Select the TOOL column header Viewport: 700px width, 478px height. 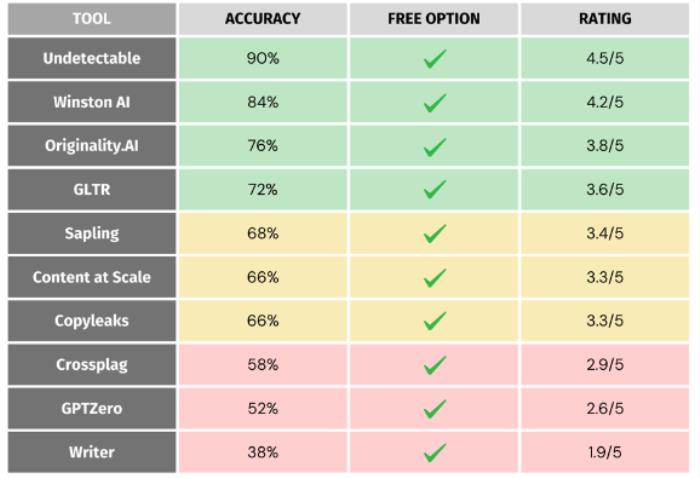pyautogui.click(x=92, y=19)
